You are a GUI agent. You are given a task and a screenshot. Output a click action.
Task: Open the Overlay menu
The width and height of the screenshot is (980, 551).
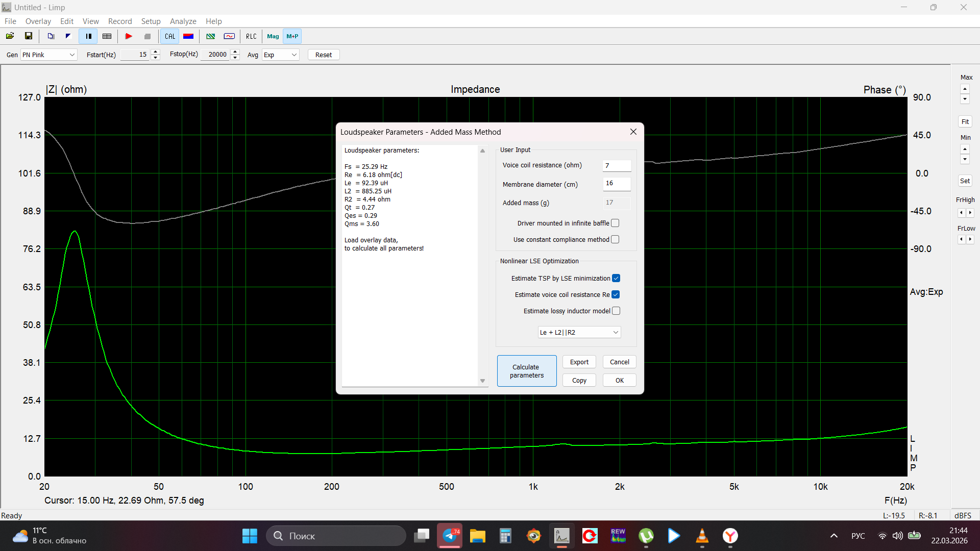coord(38,21)
